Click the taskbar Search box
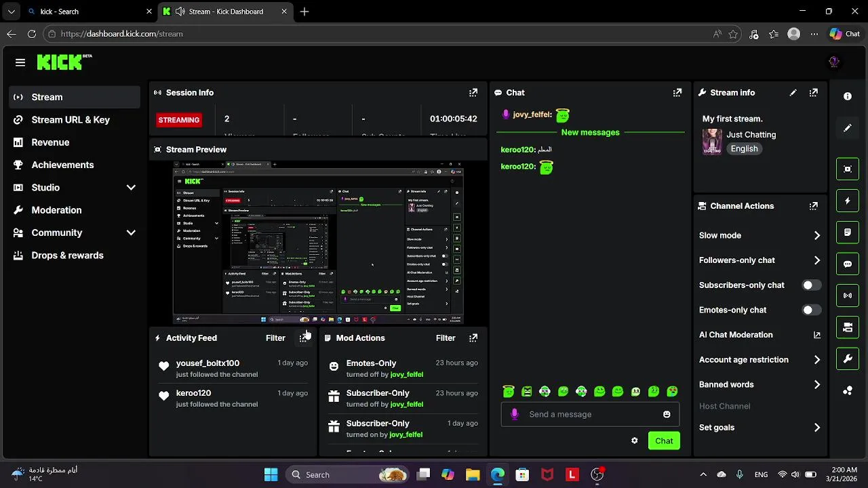 (x=348, y=474)
